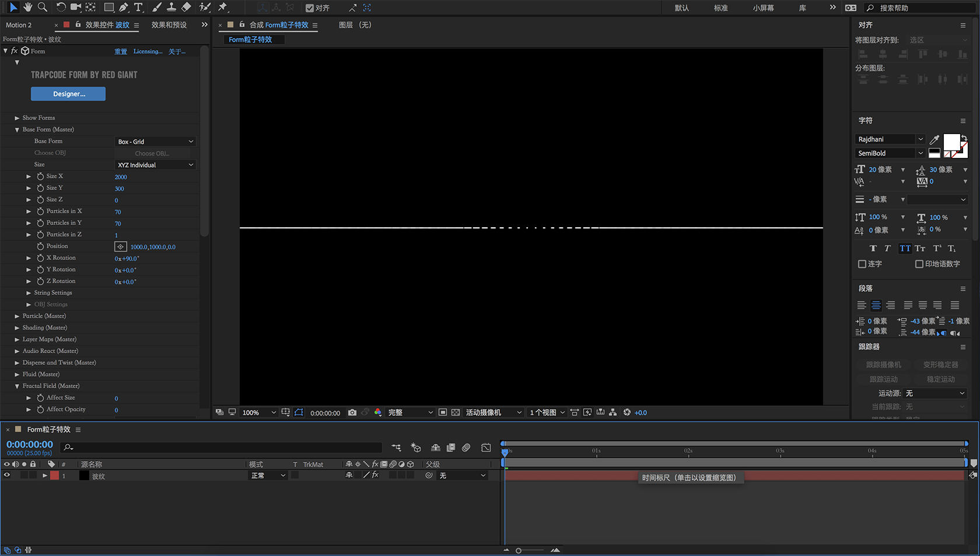Click the composition mini-flowchart icon in timeline
Viewport: 980px width, 556px height.
point(397,448)
